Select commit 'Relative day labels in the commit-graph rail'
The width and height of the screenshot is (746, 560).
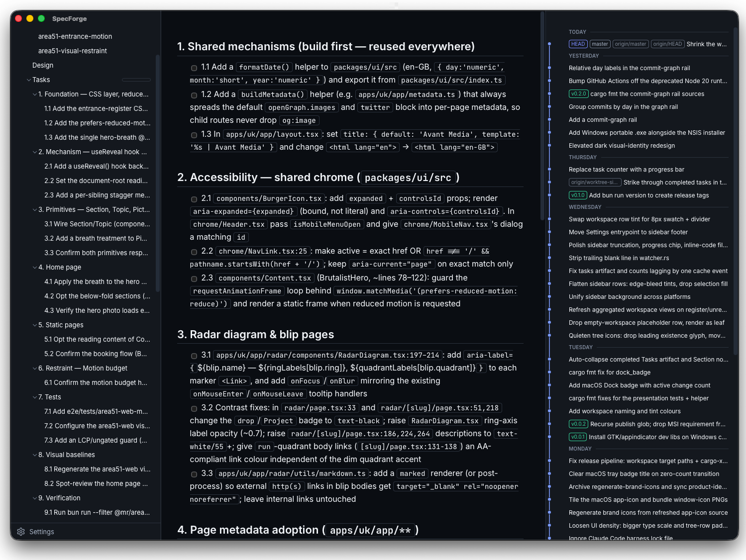[630, 68]
